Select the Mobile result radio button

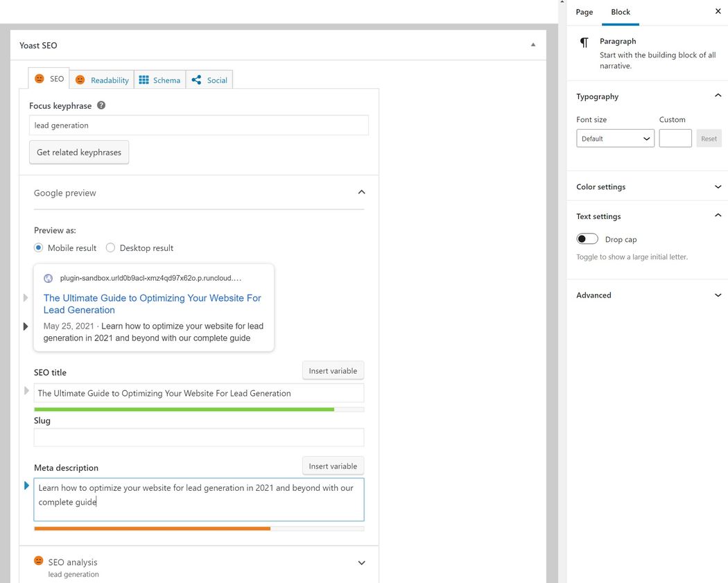pyautogui.click(x=39, y=248)
